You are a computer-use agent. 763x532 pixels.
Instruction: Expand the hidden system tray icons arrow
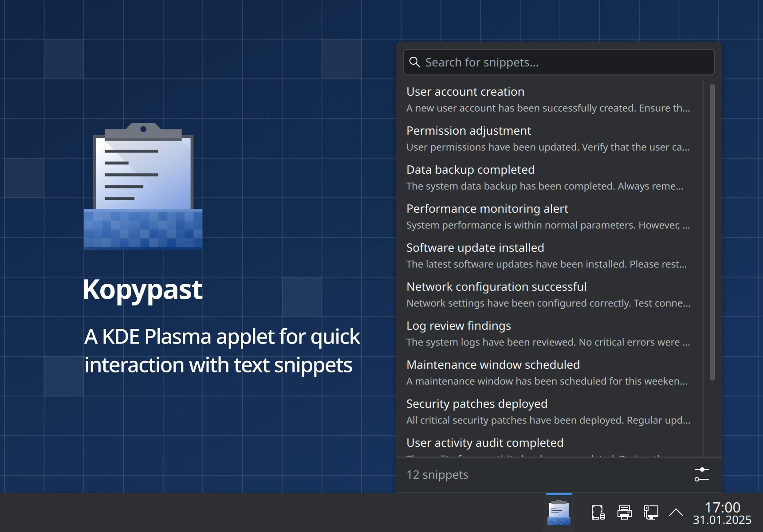click(676, 512)
